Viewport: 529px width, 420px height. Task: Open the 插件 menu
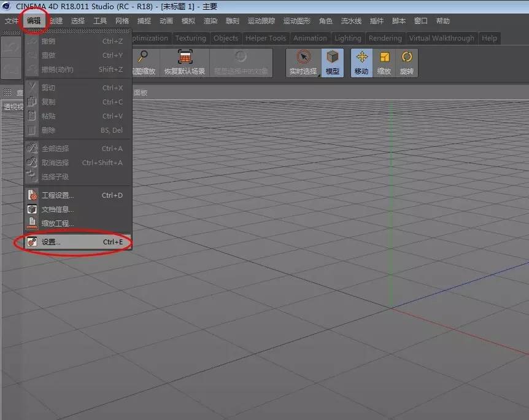click(x=377, y=21)
